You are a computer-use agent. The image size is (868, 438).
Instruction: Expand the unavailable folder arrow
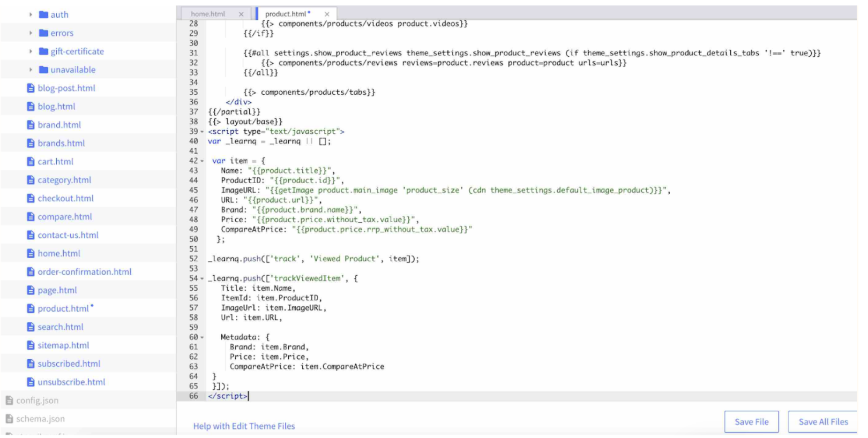31,70
